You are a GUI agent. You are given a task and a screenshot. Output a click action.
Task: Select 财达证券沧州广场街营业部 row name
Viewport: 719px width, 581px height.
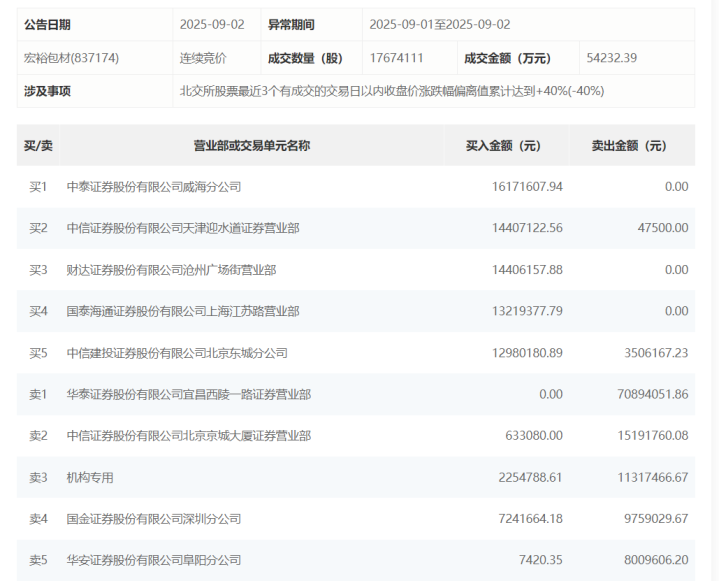tap(171, 270)
